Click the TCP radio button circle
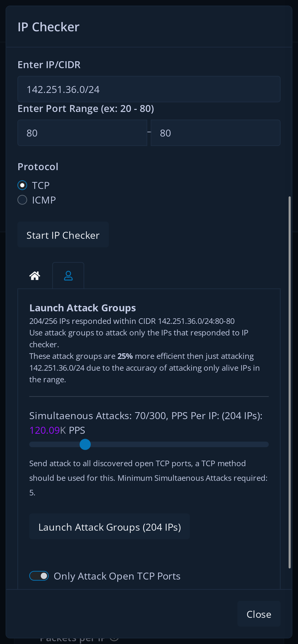This screenshot has height=644, width=298. (22, 185)
